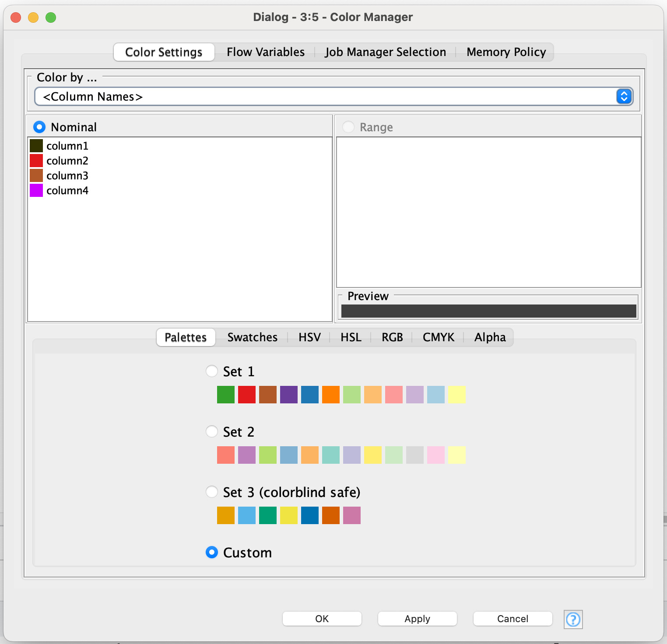Open the RGB tab
The height and width of the screenshot is (644, 667).
click(391, 337)
